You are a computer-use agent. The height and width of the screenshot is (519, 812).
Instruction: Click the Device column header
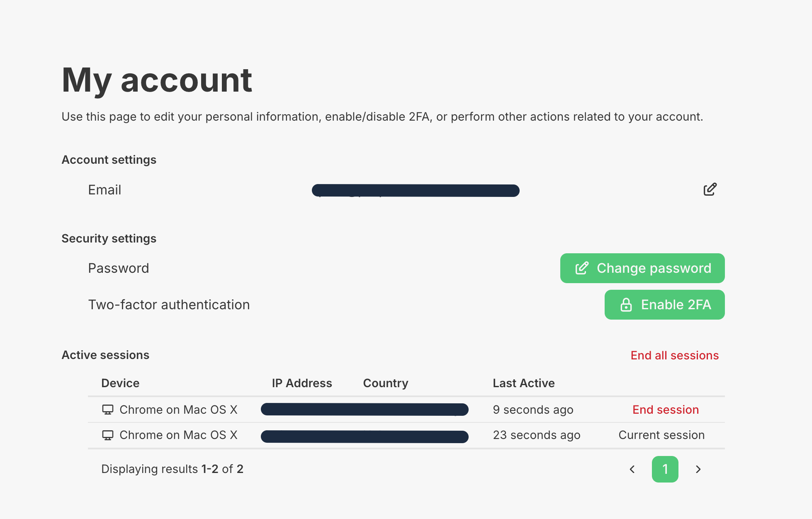(120, 383)
